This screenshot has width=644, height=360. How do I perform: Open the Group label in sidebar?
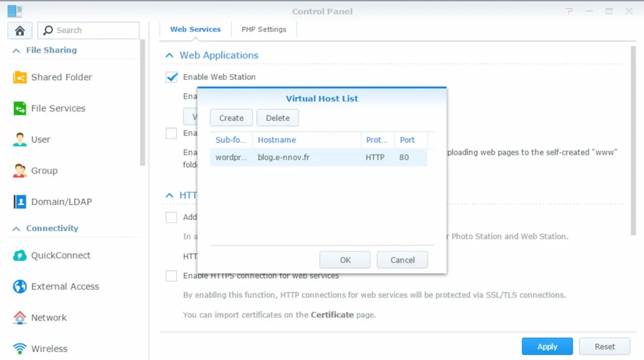45,171
